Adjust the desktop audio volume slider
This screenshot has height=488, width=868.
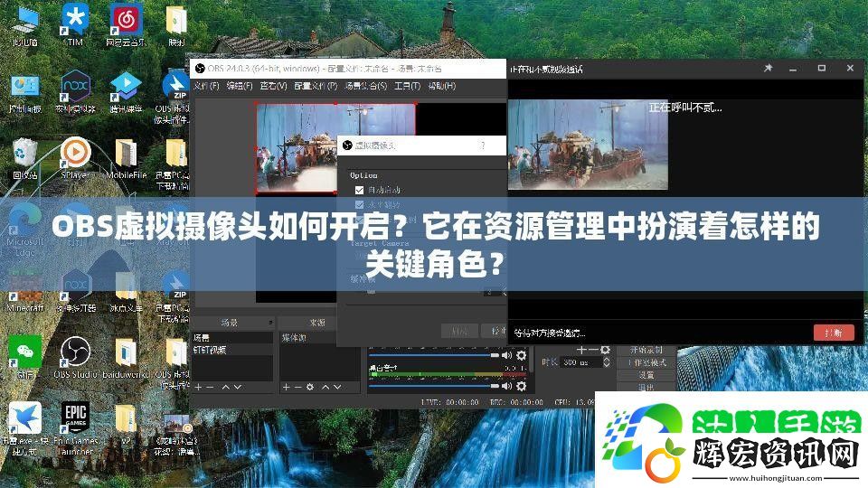pyautogui.click(x=434, y=386)
